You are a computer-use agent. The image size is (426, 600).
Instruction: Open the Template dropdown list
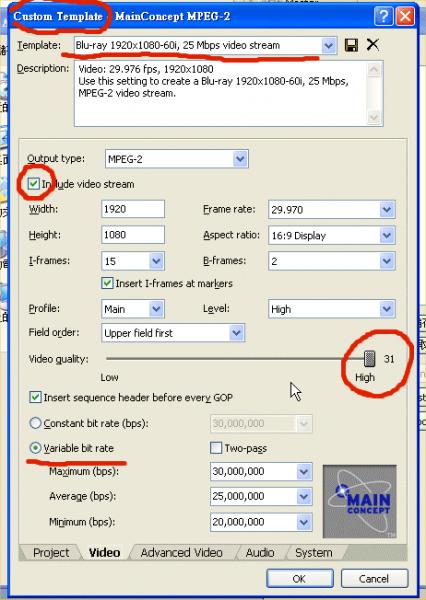point(328,46)
